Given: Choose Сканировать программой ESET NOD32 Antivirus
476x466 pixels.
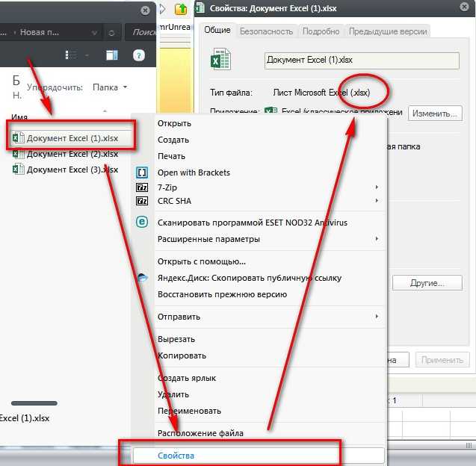Looking at the screenshot, I should tap(253, 223).
